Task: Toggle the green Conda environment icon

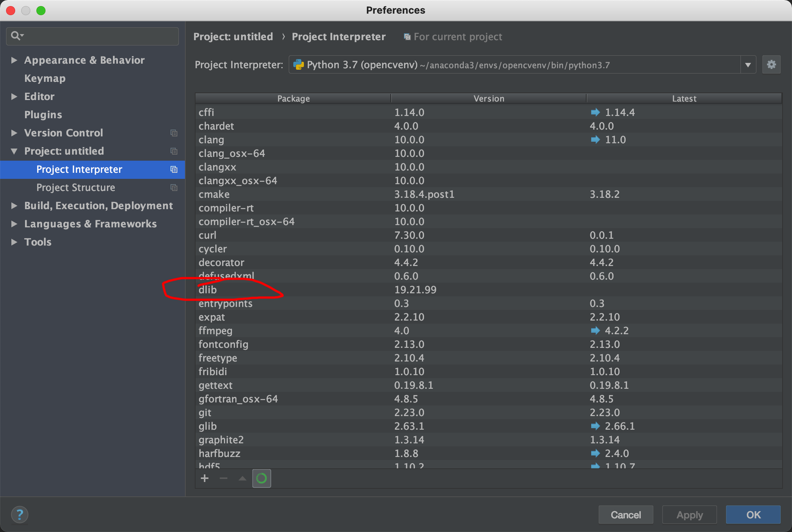Action: pyautogui.click(x=261, y=478)
